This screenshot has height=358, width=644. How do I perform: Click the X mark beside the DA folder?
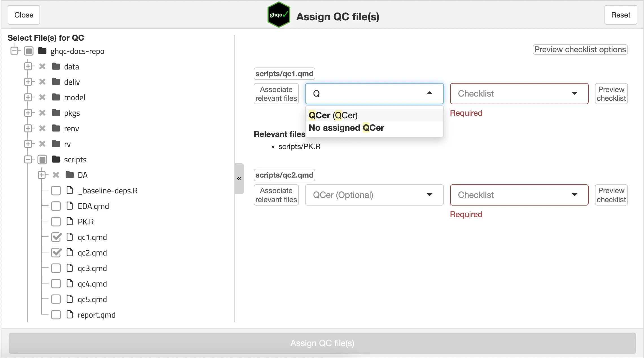click(x=56, y=175)
